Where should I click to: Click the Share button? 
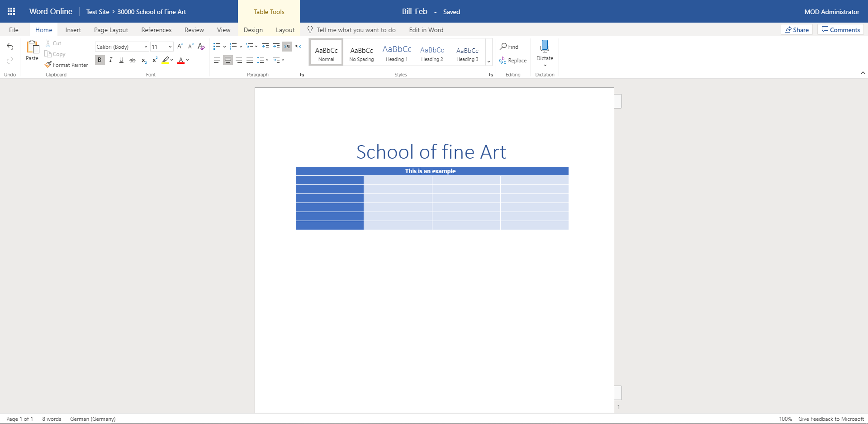tap(797, 30)
